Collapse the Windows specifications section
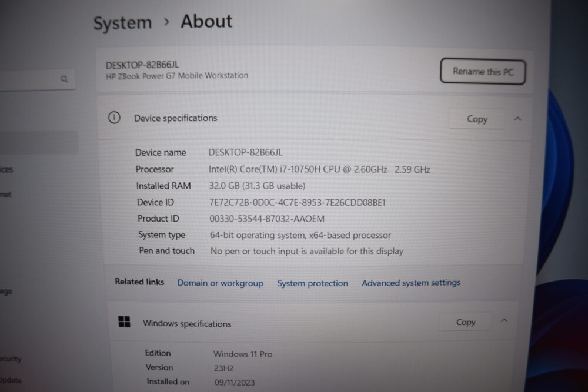This screenshot has width=588, height=392. 504,320
